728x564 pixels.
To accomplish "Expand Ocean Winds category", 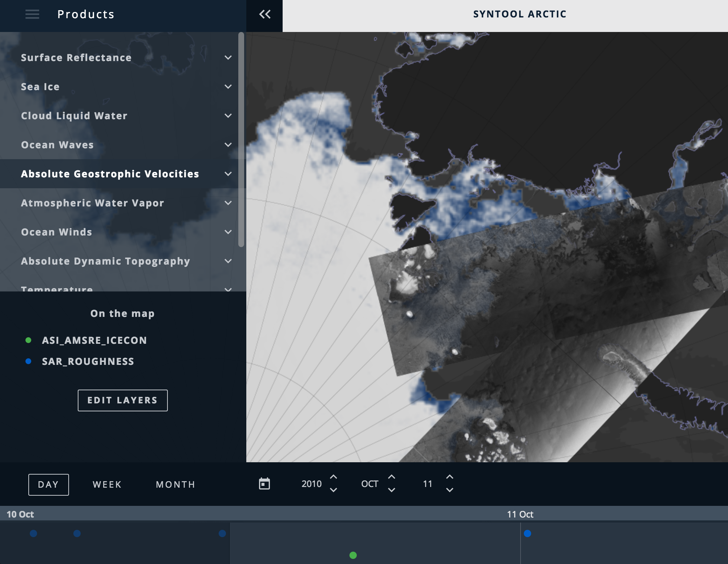I will click(228, 232).
